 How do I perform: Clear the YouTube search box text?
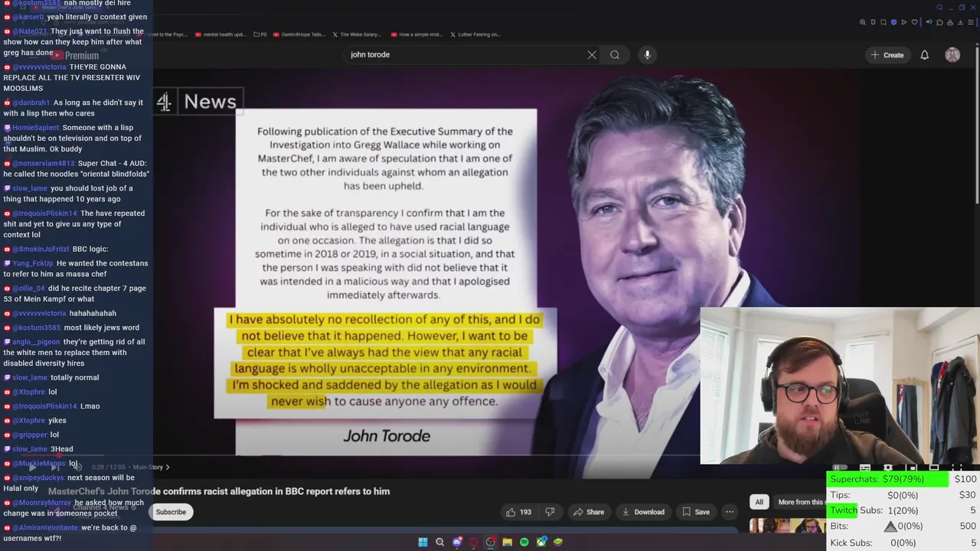(x=592, y=55)
